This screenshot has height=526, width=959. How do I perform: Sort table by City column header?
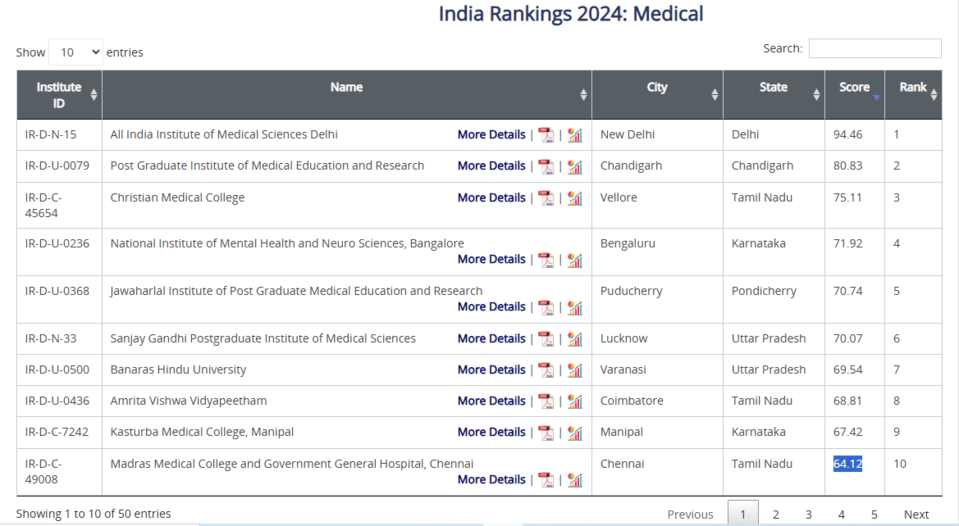657,95
